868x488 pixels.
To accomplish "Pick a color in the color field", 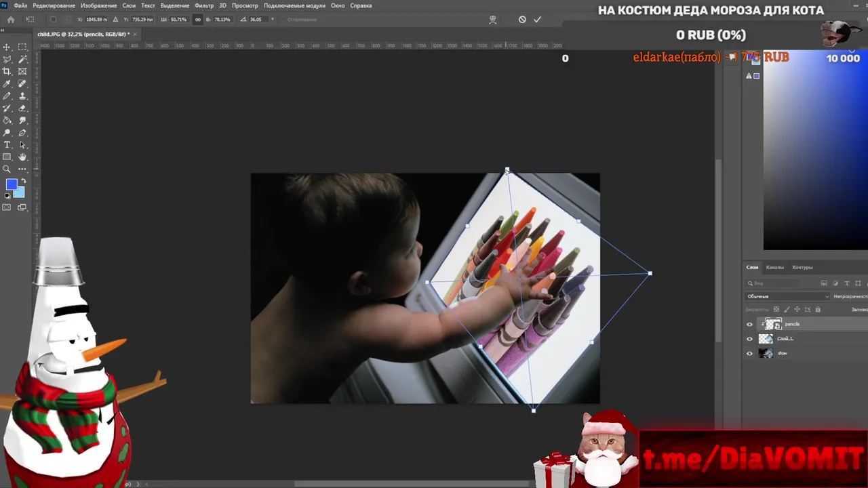I will coord(816,149).
